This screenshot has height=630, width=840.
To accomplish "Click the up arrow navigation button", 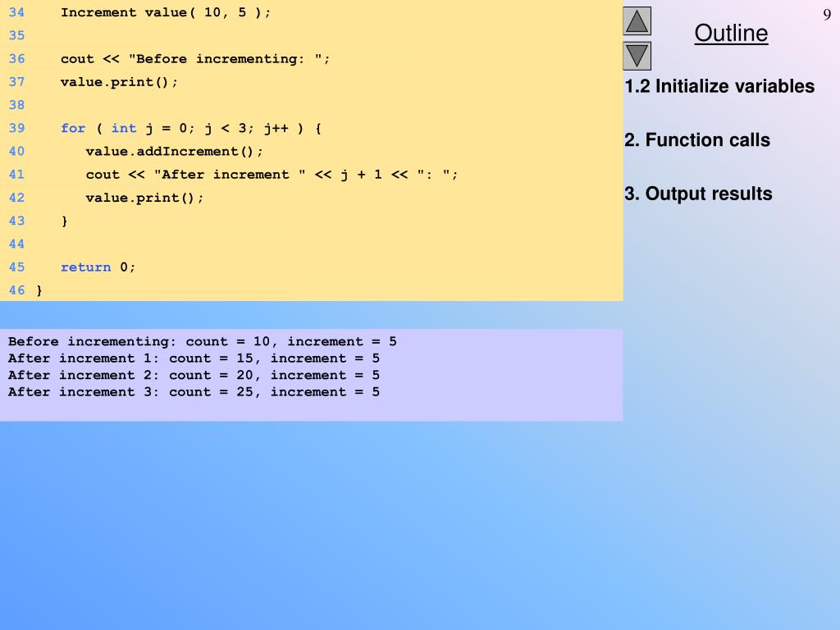I will [x=637, y=21].
